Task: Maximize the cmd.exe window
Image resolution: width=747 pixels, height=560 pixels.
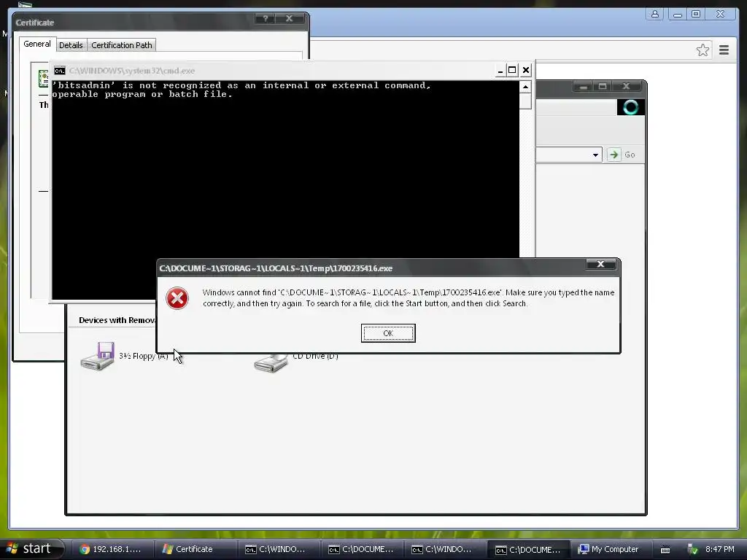Action: [x=512, y=71]
